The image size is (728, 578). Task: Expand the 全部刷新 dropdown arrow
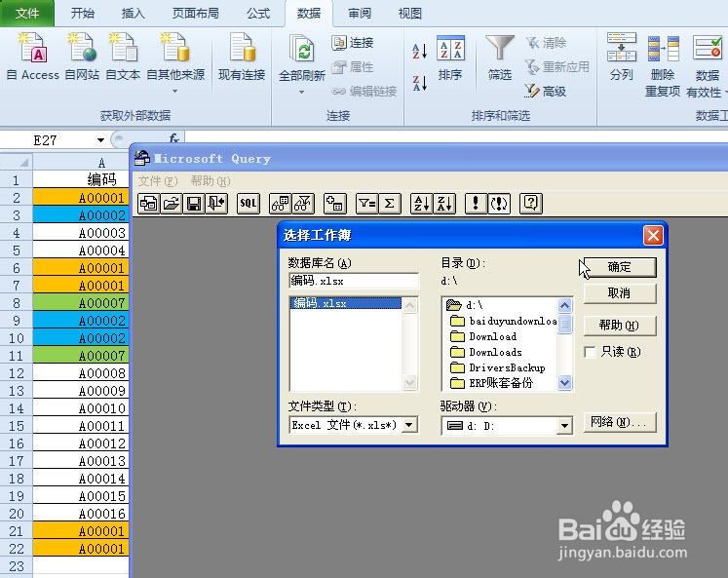302,92
